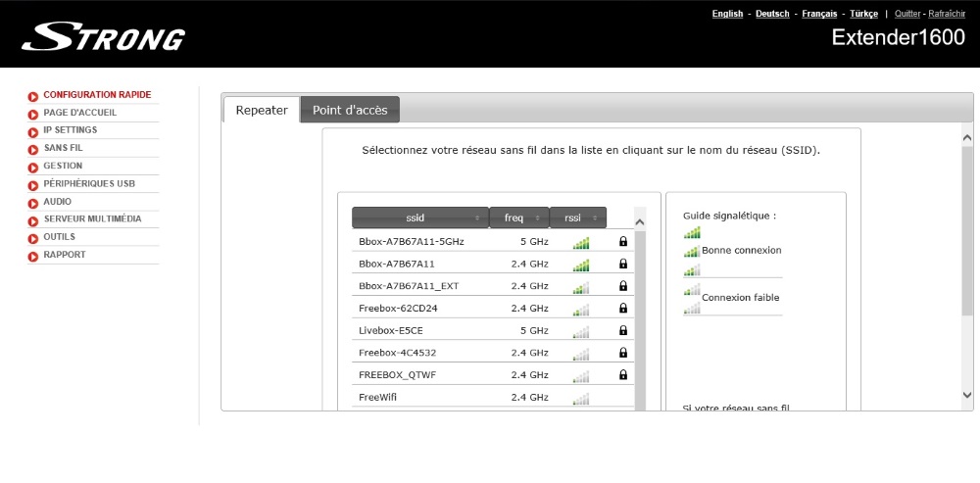Sort the network list by rssi column
The image size is (980, 483).
point(577,217)
